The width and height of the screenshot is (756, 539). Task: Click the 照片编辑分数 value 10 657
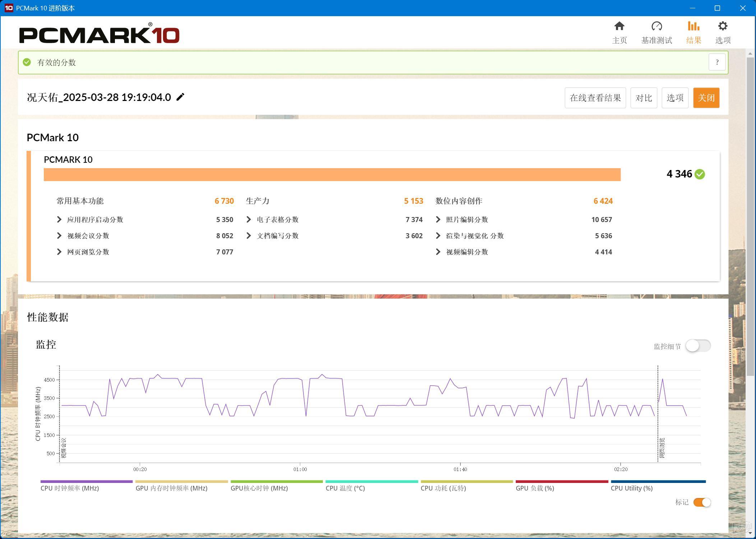coord(602,220)
